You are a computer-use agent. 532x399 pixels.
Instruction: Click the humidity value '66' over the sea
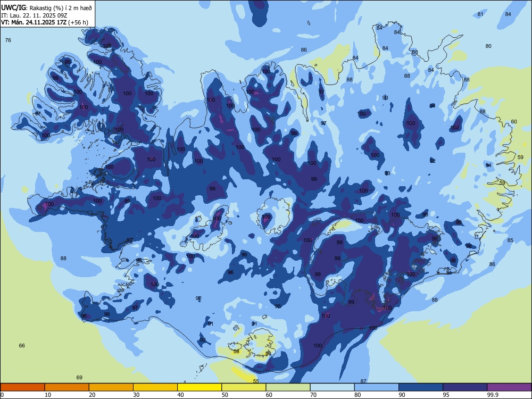22,345
